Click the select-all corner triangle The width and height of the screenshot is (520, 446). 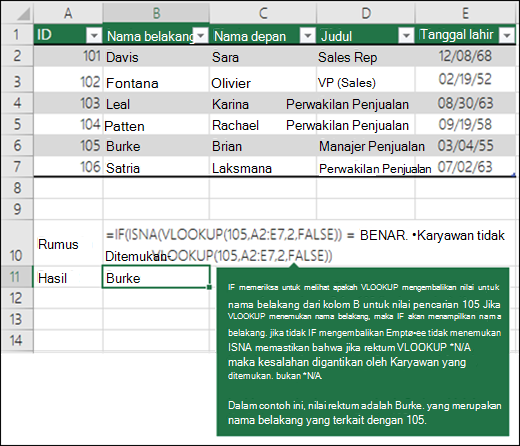click(23, 14)
